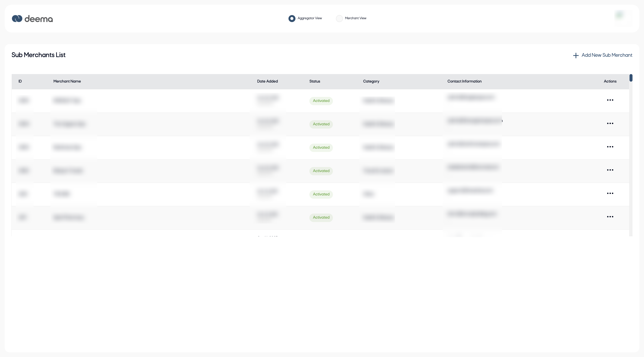This screenshot has height=357, width=644.
Task: Click the plus icon beside Add New Sub Merchant
Action: pyautogui.click(x=576, y=56)
